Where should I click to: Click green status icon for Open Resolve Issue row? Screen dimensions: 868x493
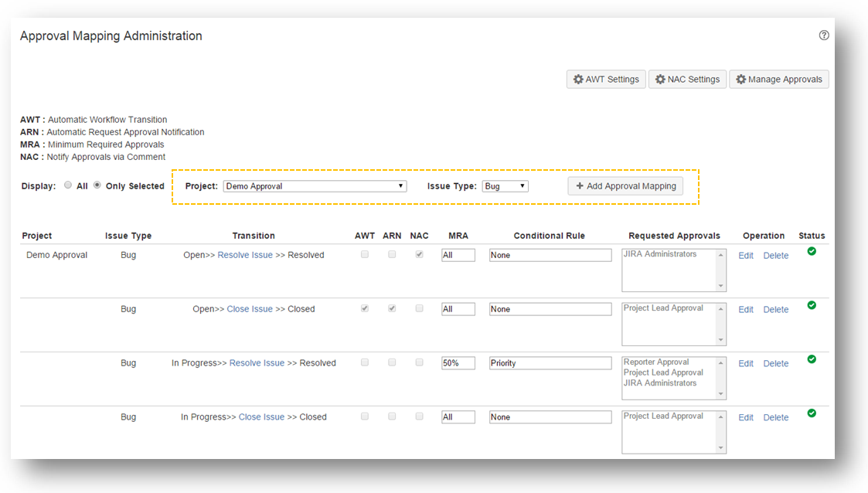pyautogui.click(x=812, y=251)
